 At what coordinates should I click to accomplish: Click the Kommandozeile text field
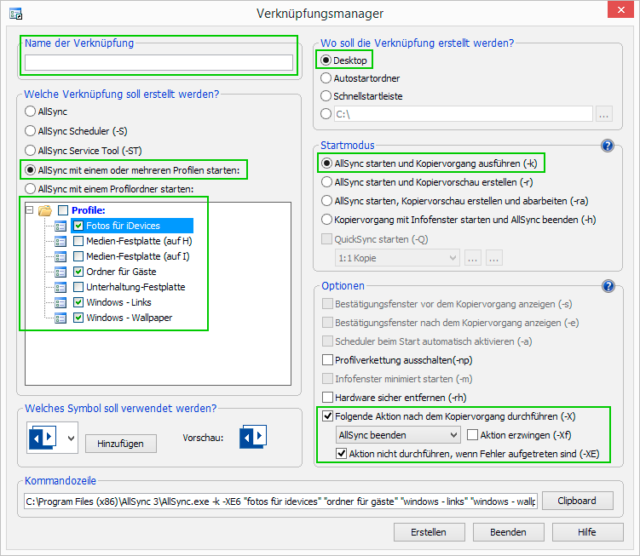click(281, 501)
